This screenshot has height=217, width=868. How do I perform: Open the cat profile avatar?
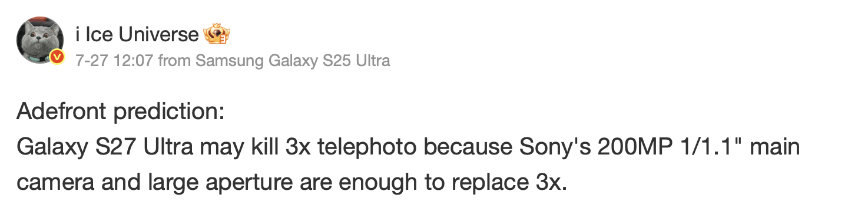pyautogui.click(x=40, y=40)
